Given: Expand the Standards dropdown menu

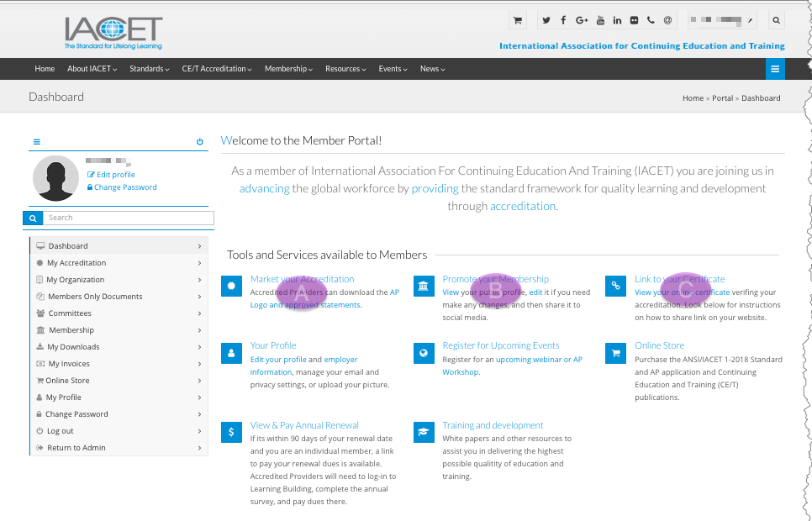Looking at the screenshot, I should click(149, 69).
